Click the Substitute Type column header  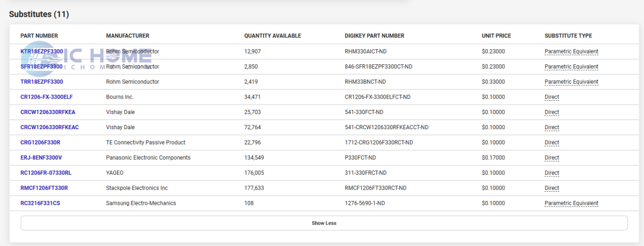pyautogui.click(x=568, y=36)
